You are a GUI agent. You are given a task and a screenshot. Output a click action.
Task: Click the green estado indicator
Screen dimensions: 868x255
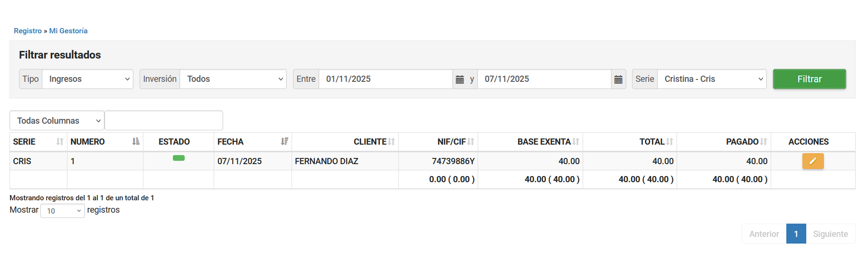point(179,158)
